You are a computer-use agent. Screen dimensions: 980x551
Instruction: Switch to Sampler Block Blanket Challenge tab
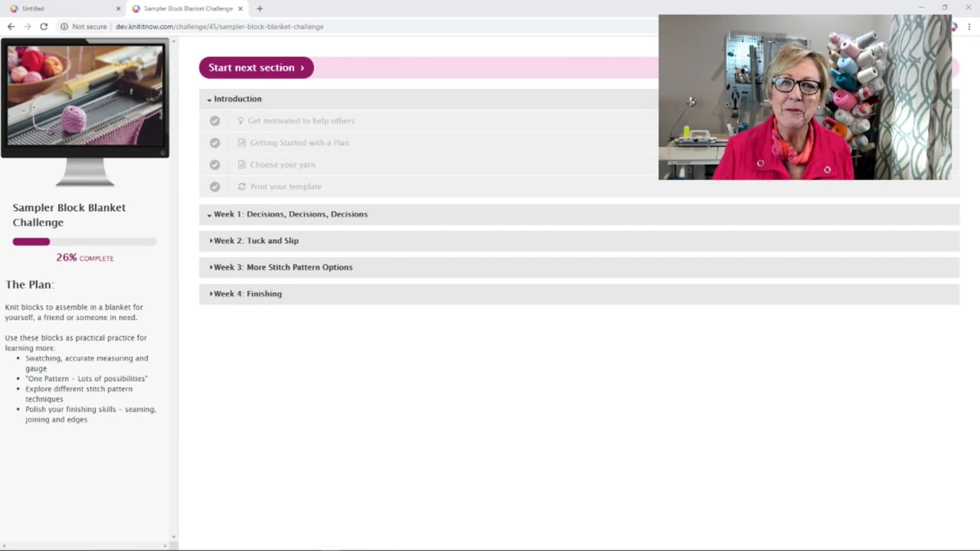coord(188,8)
